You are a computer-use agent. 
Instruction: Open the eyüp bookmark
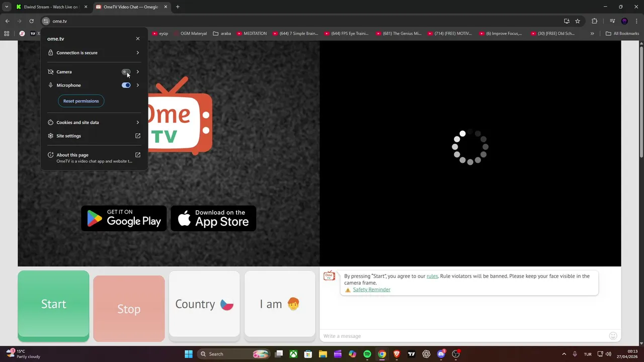click(160, 34)
